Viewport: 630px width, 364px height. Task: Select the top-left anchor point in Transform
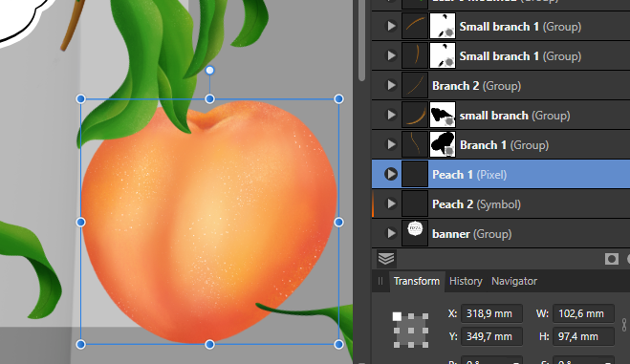tap(397, 316)
